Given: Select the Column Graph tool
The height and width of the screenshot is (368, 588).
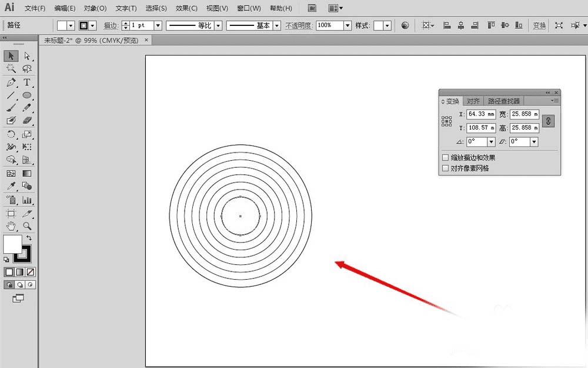Looking at the screenshot, I should pyautogui.click(x=26, y=200).
